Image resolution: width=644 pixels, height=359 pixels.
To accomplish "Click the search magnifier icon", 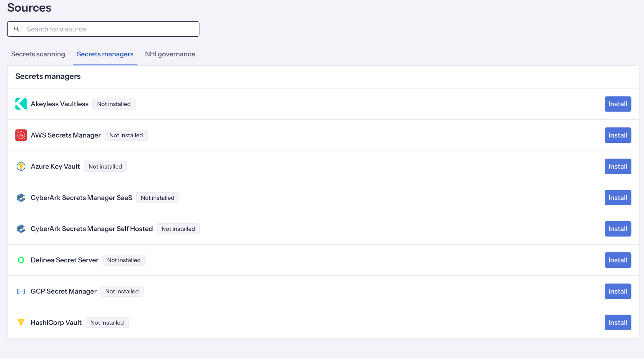I will (17, 29).
